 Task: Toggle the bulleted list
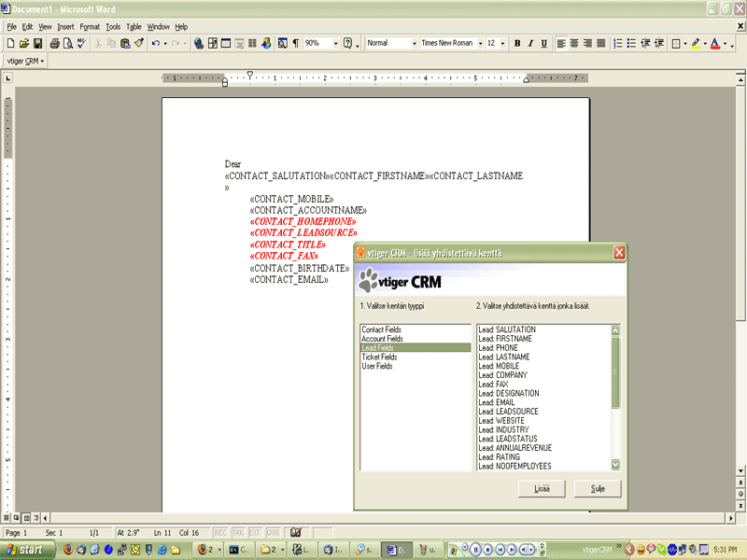632,43
